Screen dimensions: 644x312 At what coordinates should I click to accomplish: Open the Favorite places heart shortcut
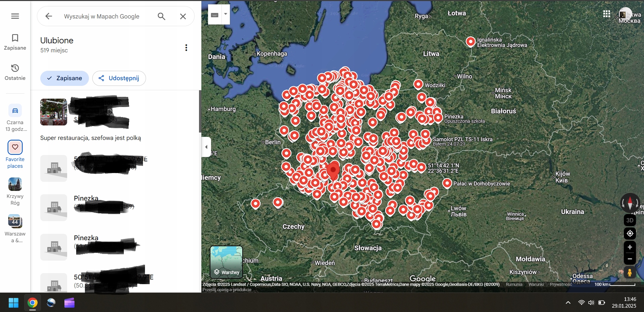click(15, 154)
